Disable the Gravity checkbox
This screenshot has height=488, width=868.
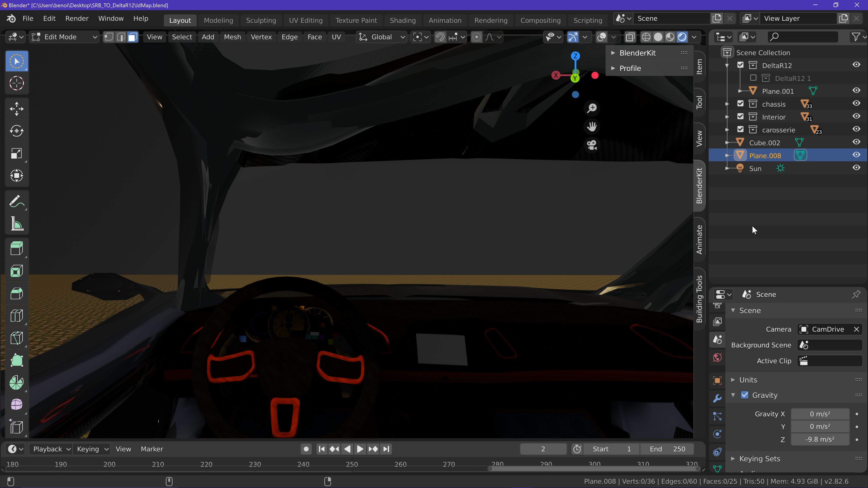(x=745, y=395)
